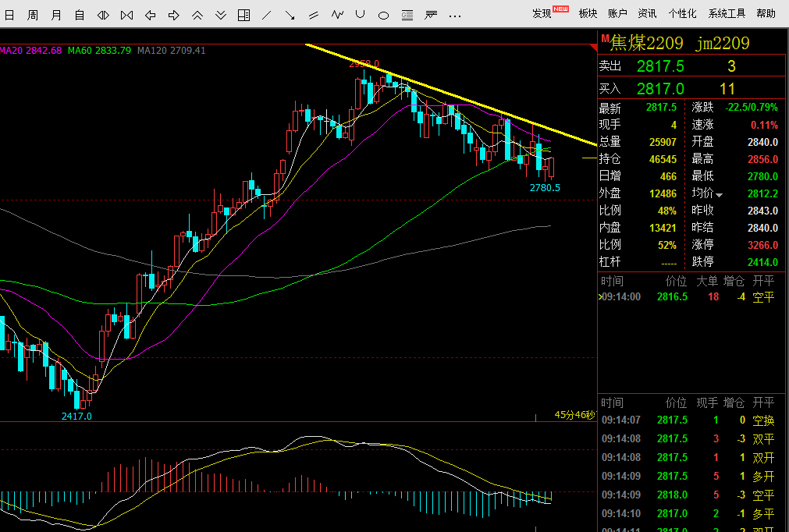This screenshot has height=532, width=789.
Task: Click the MA60 indicator label
Action: pyautogui.click(x=99, y=50)
